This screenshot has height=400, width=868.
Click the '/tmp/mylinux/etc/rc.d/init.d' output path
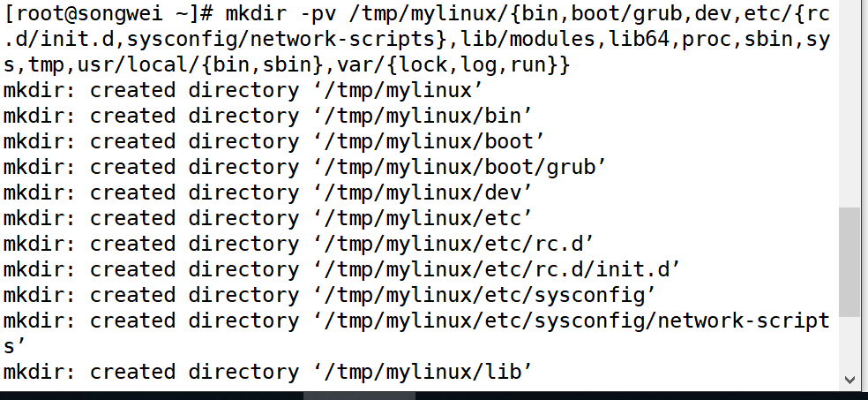[x=498, y=269]
